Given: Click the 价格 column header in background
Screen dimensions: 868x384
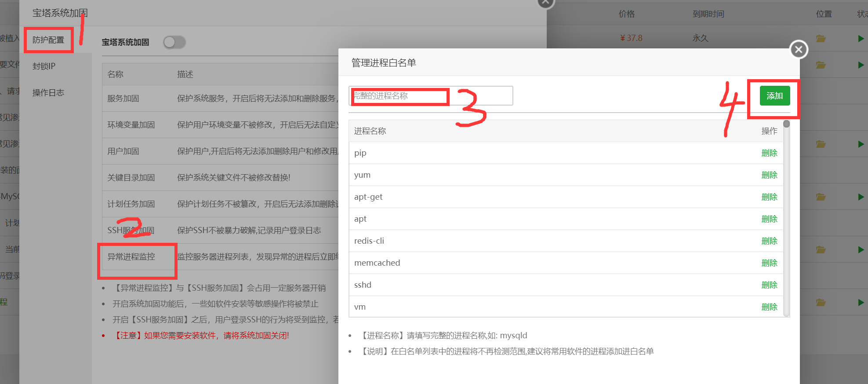Looking at the screenshot, I should (627, 14).
